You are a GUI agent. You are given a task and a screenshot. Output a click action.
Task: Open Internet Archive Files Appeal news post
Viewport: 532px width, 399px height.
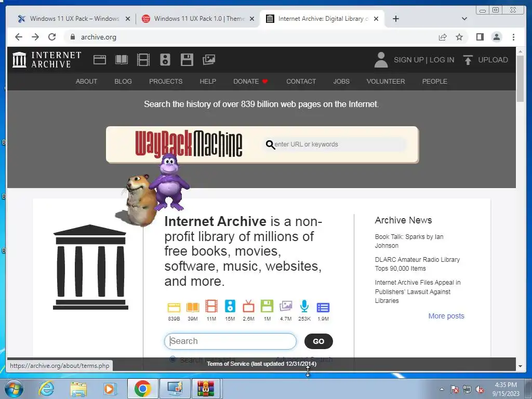click(418, 291)
